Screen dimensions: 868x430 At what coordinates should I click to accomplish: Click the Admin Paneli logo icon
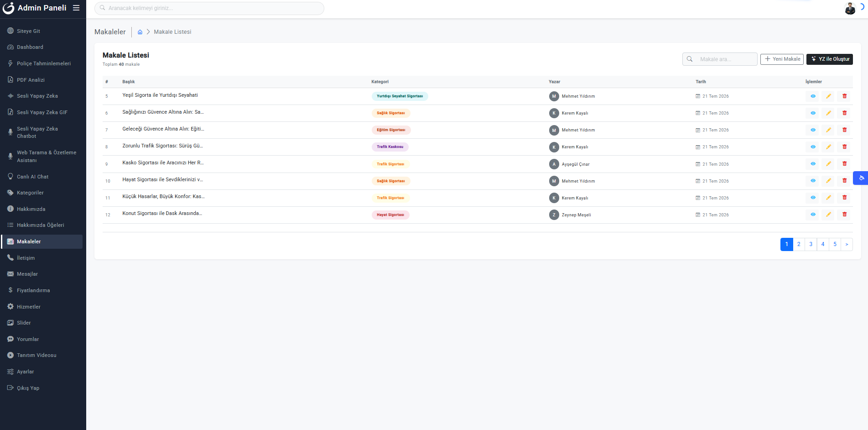click(8, 8)
